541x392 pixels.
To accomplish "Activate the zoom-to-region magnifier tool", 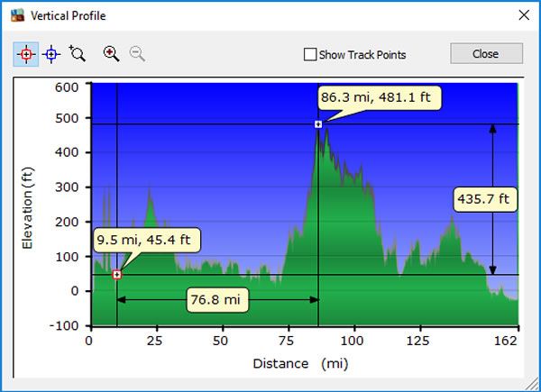I will pos(78,53).
